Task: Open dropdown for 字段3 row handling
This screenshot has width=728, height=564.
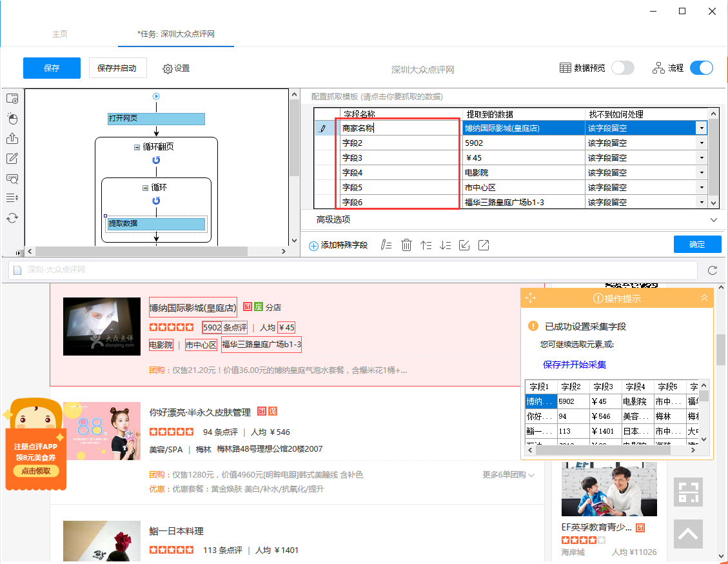Action: [x=702, y=158]
